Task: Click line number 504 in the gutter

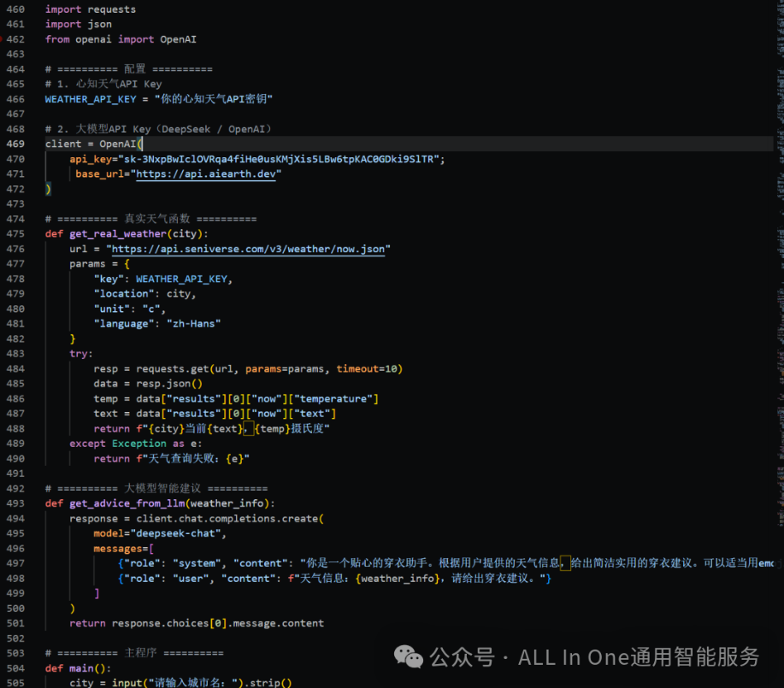Action: tap(15, 668)
